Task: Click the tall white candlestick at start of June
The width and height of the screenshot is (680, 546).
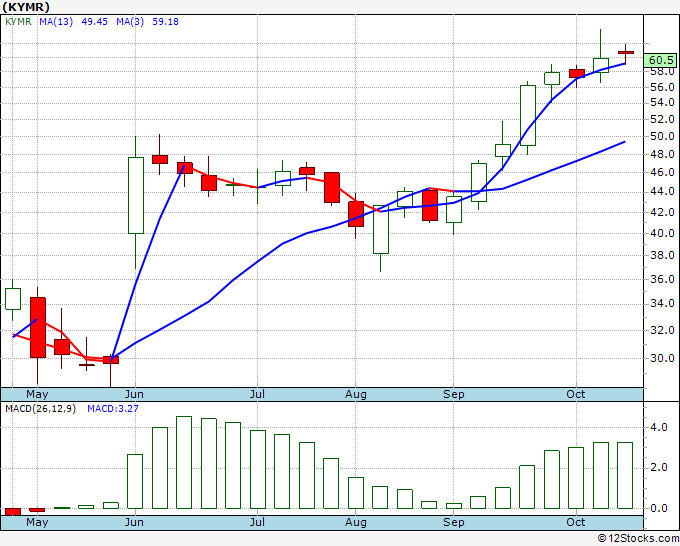Action: (136, 196)
